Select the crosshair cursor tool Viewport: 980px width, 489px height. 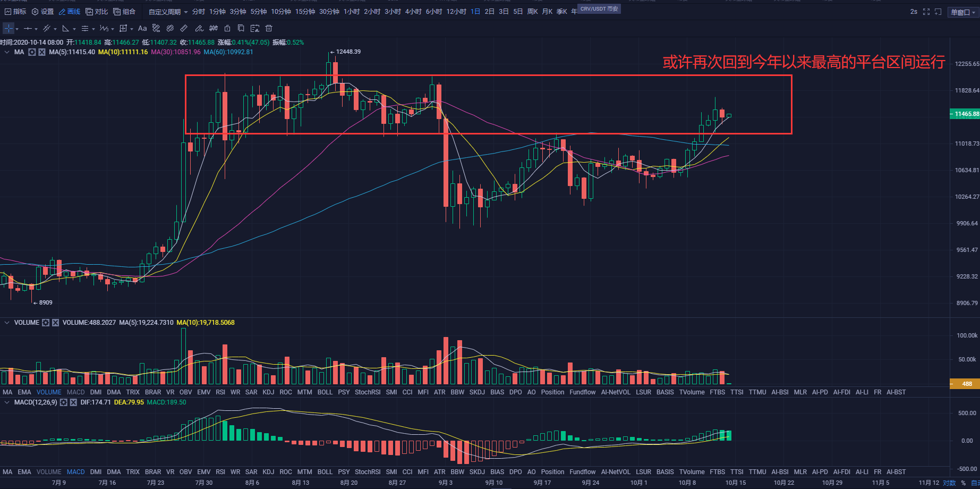[x=8, y=28]
